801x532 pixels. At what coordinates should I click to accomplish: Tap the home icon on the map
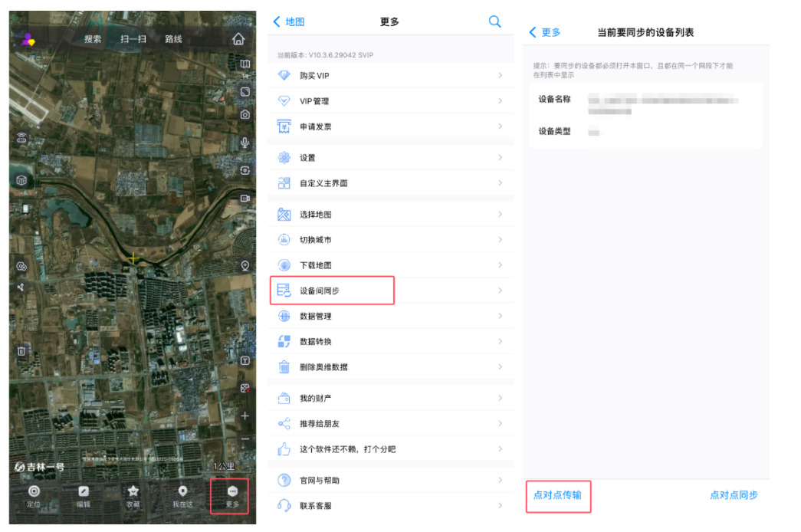[x=238, y=39]
